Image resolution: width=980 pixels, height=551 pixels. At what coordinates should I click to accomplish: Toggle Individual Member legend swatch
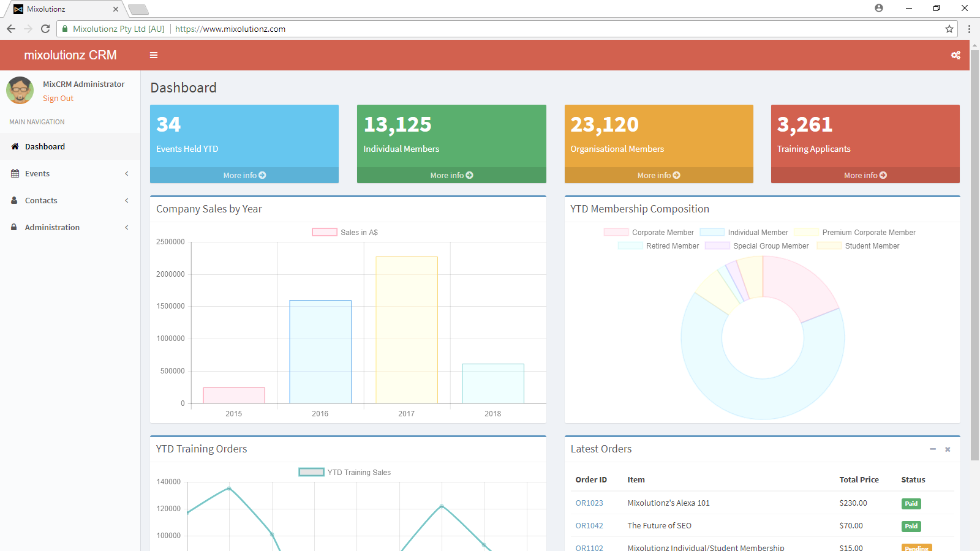click(712, 232)
